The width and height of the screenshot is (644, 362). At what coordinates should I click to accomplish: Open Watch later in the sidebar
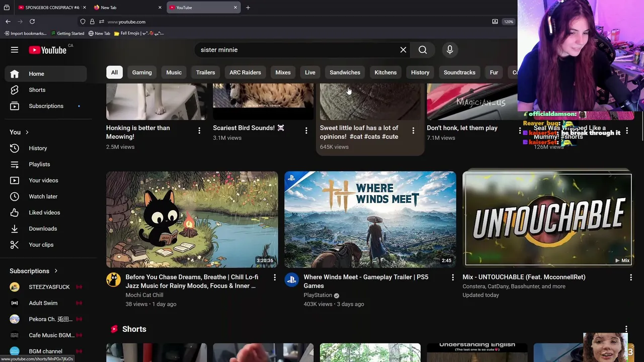click(x=46, y=197)
